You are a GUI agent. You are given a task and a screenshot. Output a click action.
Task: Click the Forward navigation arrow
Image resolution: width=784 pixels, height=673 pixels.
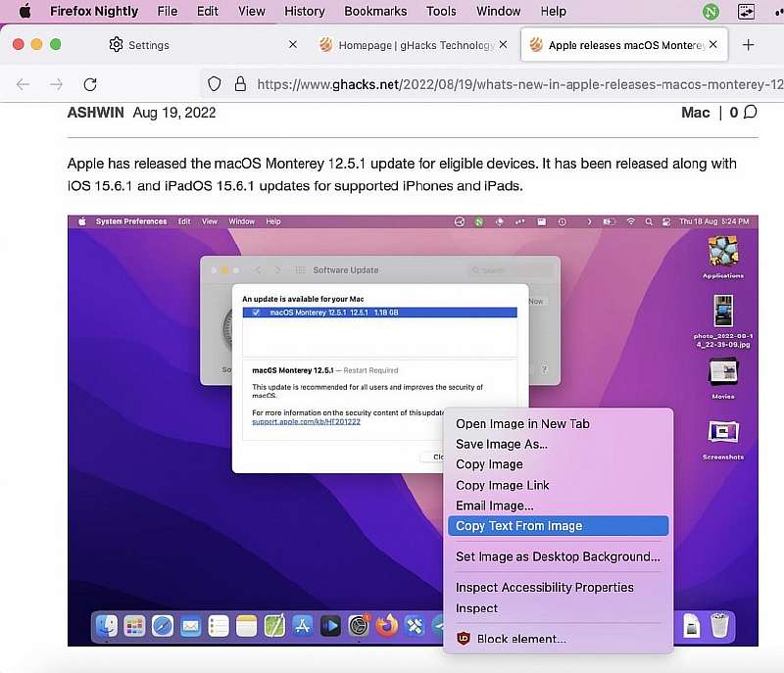[57, 84]
